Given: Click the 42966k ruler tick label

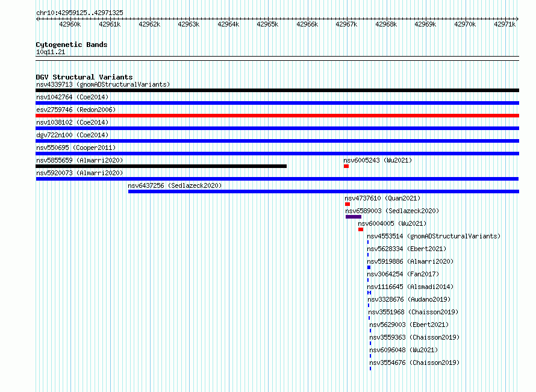Looking at the screenshot, I should tap(307, 24).
